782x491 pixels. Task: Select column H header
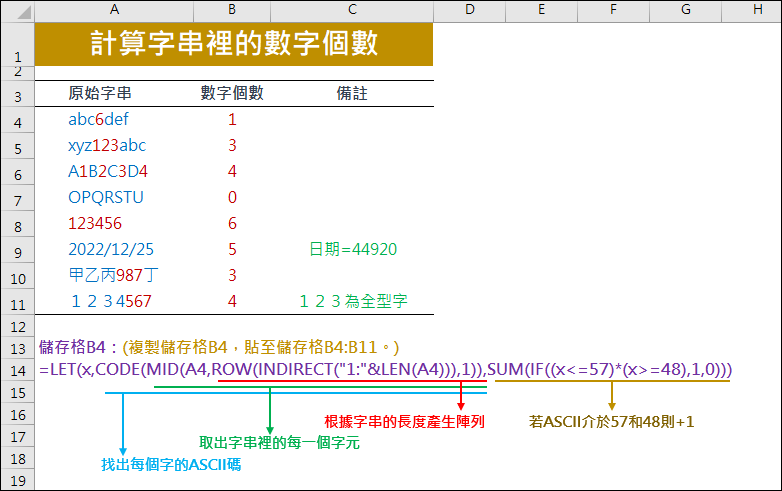pos(752,11)
